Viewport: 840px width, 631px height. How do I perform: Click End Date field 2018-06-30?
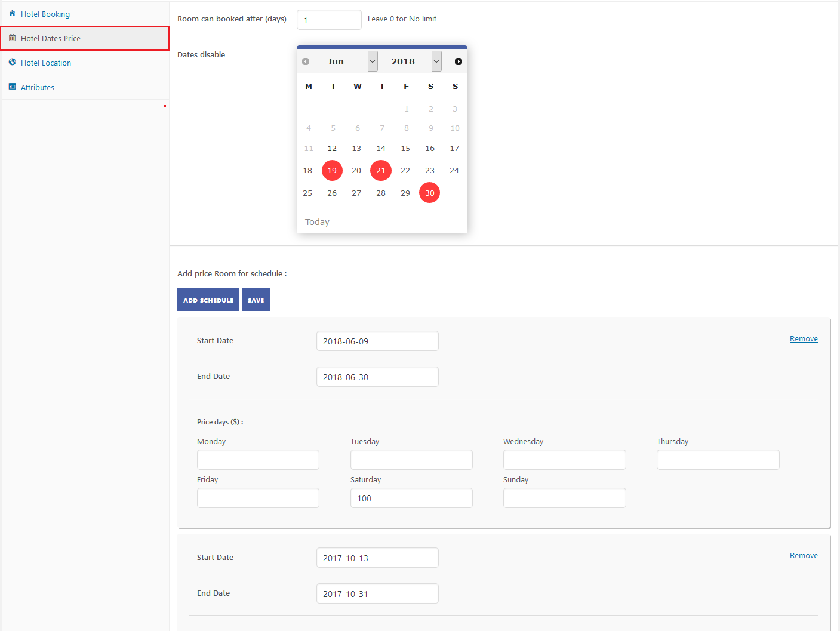pyautogui.click(x=377, y=377)
